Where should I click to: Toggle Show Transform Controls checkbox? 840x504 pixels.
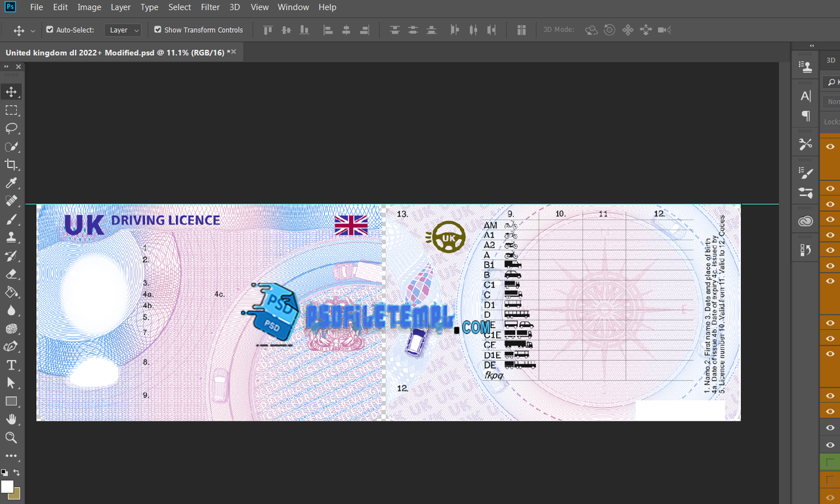157,30
